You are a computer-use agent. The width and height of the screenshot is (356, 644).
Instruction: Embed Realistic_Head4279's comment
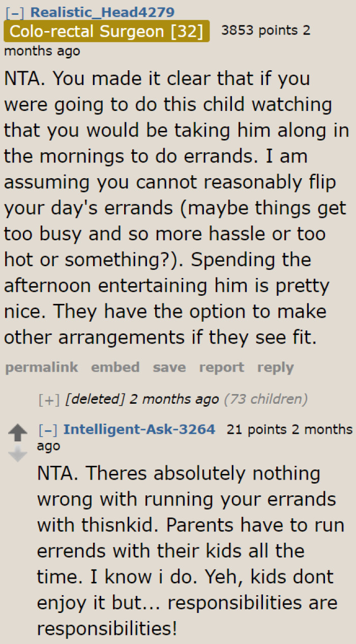[x=115, y=367]
